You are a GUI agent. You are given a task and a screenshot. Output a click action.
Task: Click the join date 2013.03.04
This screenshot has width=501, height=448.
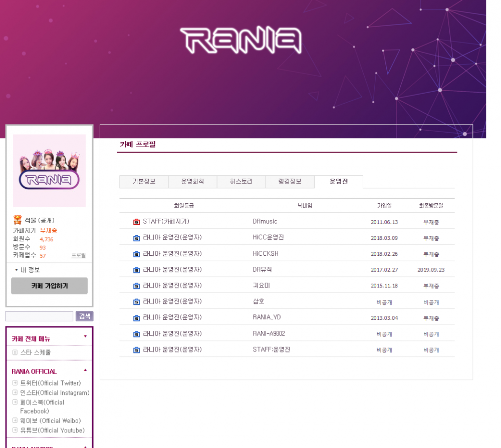[x=384, y=318]
